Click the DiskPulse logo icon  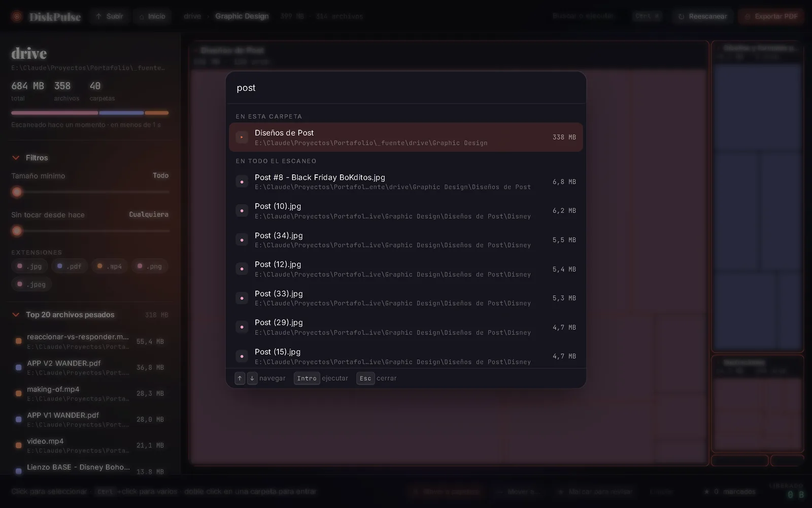click(x=17, y=16)
